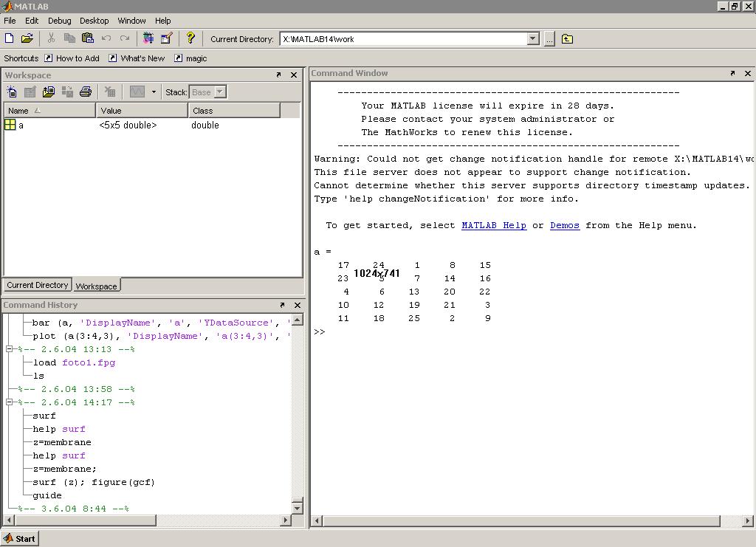Viewport: 756px width, 547px height.
Task: Delete the selected variable in the Workspace toolbar
Action: coord(110,92)
